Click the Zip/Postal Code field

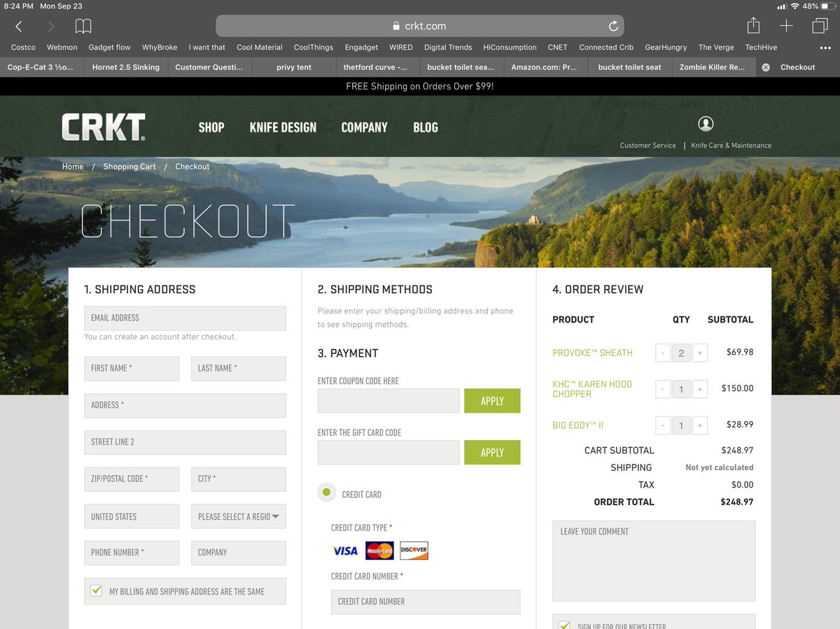132,479
